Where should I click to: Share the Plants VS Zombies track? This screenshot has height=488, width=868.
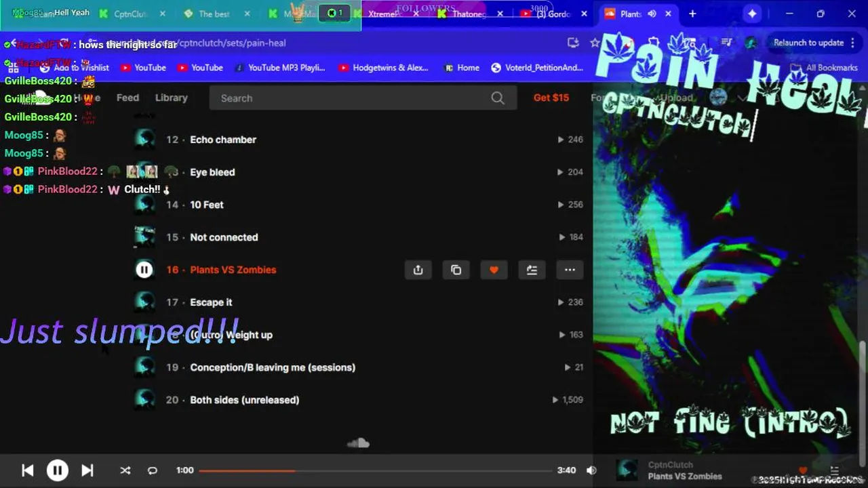(x=418, y=270)
